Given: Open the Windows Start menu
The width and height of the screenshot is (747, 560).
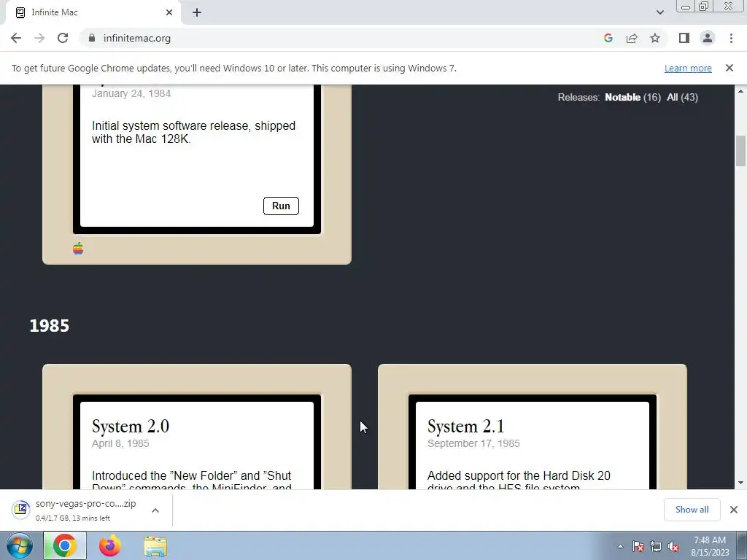Looking at the screenshot, I should [x=20, y=545].
